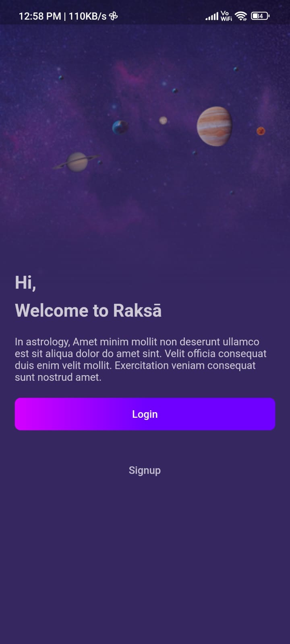Tap the battery icon in status bar
This screenshot has height=644, width=290.
click(260, 16)
